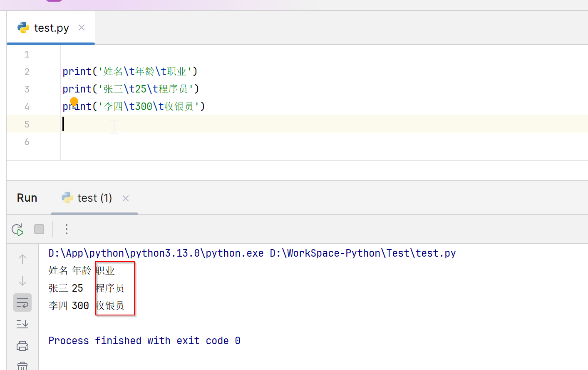Screen dimensions: 588x370
Task: Click the Process finished exit code text
Action: click(144, 341)
